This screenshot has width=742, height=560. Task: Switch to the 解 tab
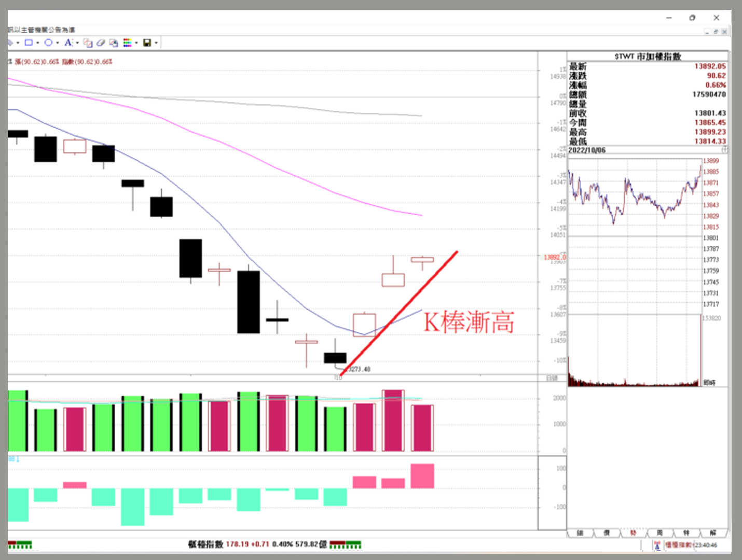[x=713, y=533]
